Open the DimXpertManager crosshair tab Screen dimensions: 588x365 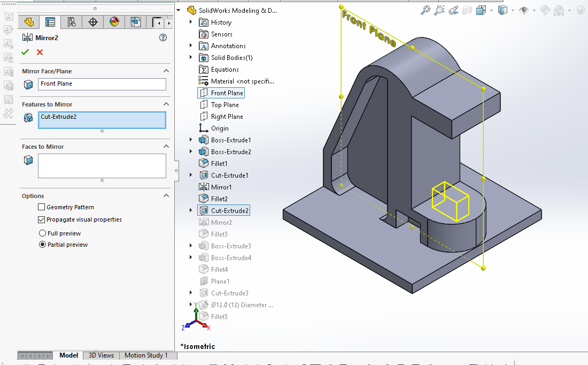93,22
